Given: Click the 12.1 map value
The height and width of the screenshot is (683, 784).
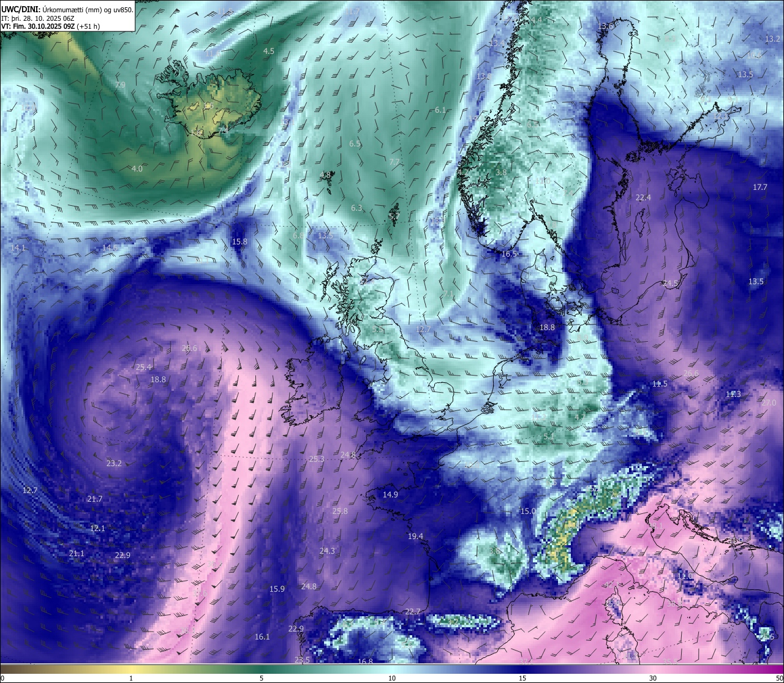Looking at the screenshot, I should pos(97,528).
